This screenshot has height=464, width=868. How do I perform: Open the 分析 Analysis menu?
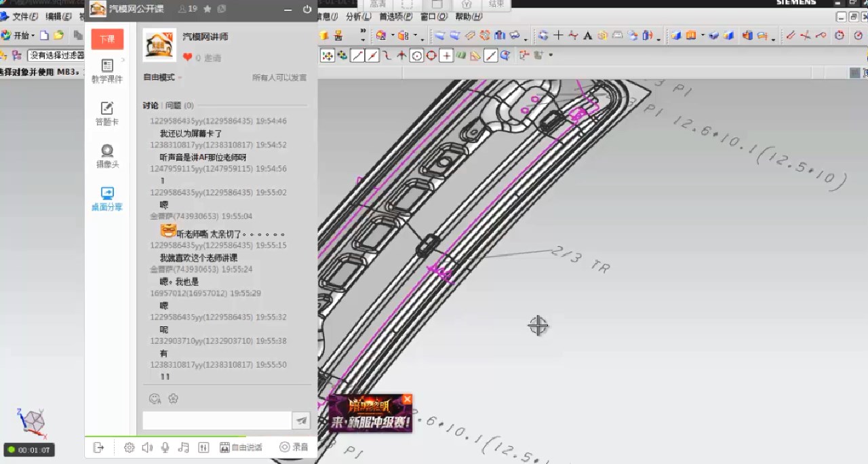pos(357,17)
